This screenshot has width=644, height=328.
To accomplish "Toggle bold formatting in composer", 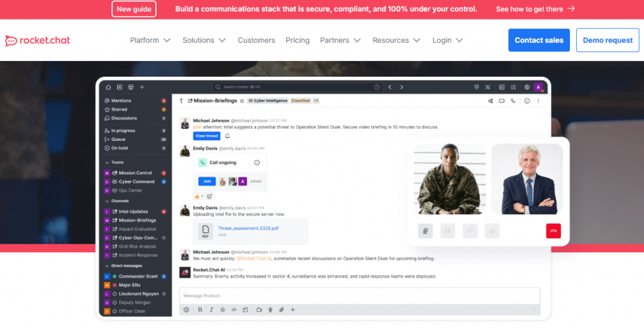I will point(200,310).
